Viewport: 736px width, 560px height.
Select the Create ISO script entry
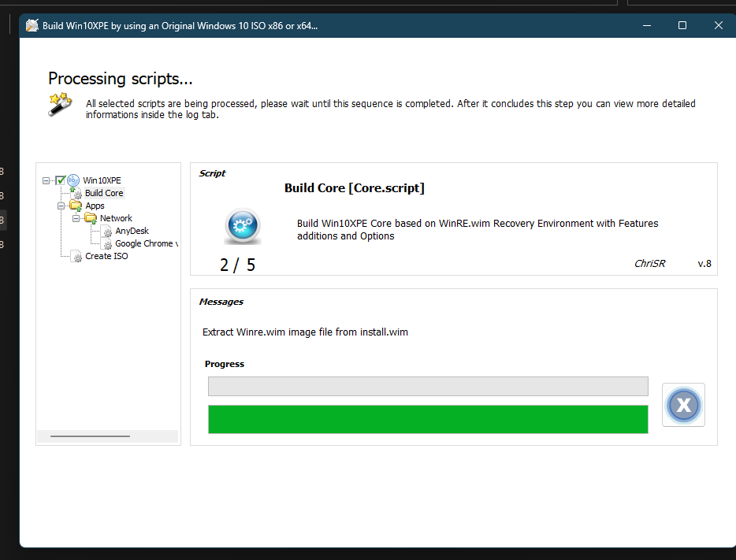coord(106,256)
